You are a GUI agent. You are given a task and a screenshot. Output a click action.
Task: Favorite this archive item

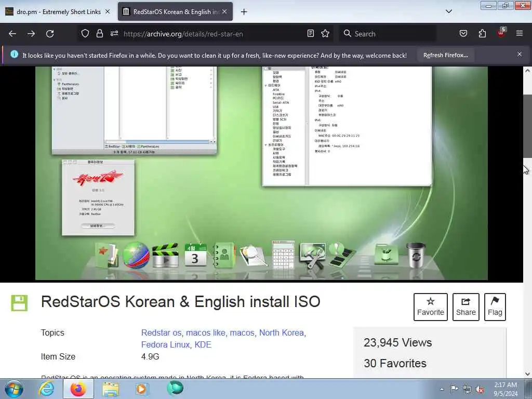(x=431, y=307)
